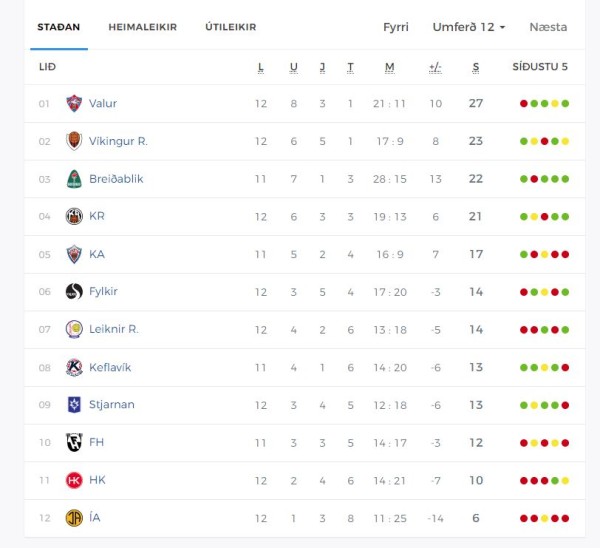Click the red HK club logo
The image size is (600, 548).
click(x=74, y=480)
